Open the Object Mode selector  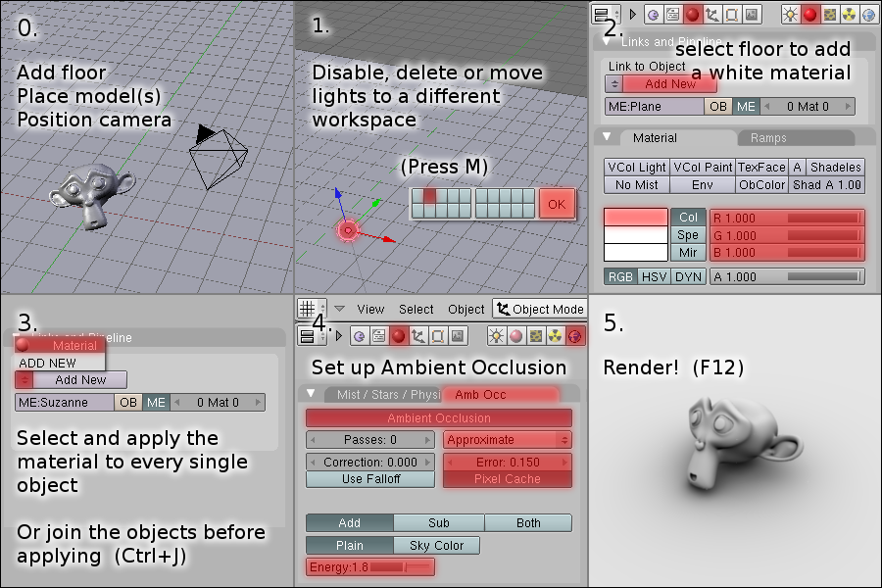[x=539, y=309]
